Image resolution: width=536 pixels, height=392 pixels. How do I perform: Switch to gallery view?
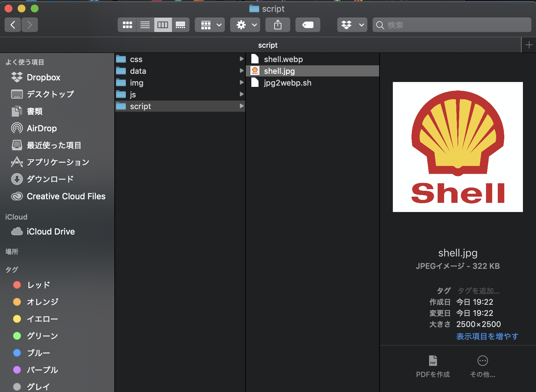[x=181, y=24]
